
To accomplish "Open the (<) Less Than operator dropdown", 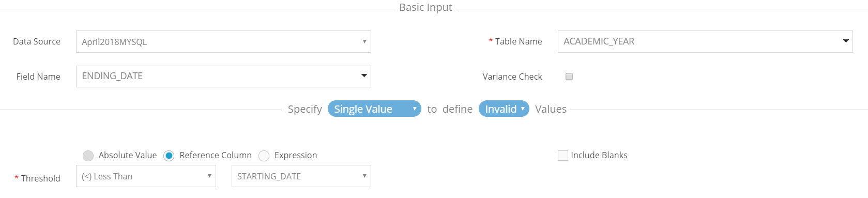I will pos(146,176).
